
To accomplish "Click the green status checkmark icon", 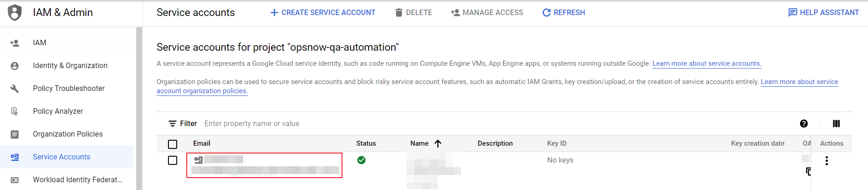I will [x=361, y=160].
